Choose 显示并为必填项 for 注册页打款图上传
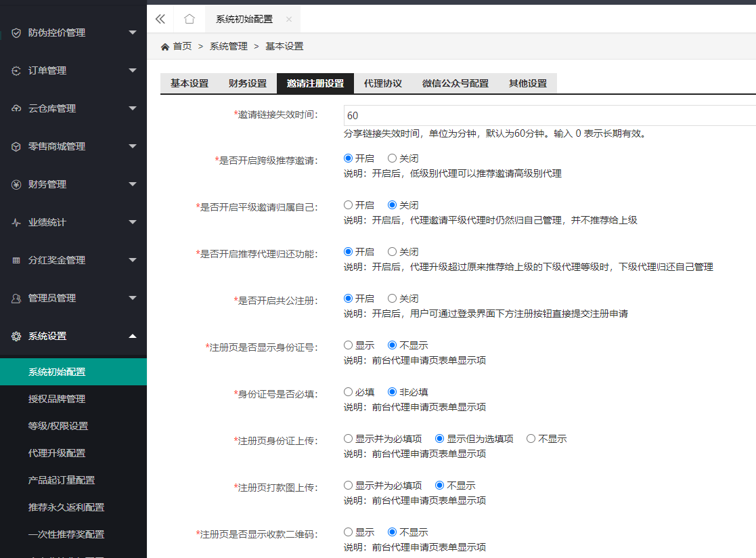Screen dimensions: 756x558 pos(348,486)
